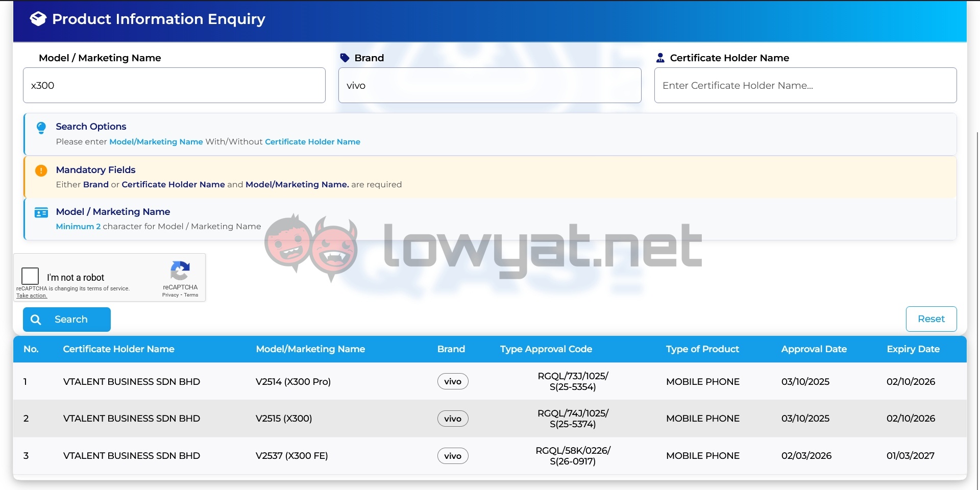Click the Brand field containing vivo
The height and width of the screenshot is (490, 980).
(x=489, y=85)
